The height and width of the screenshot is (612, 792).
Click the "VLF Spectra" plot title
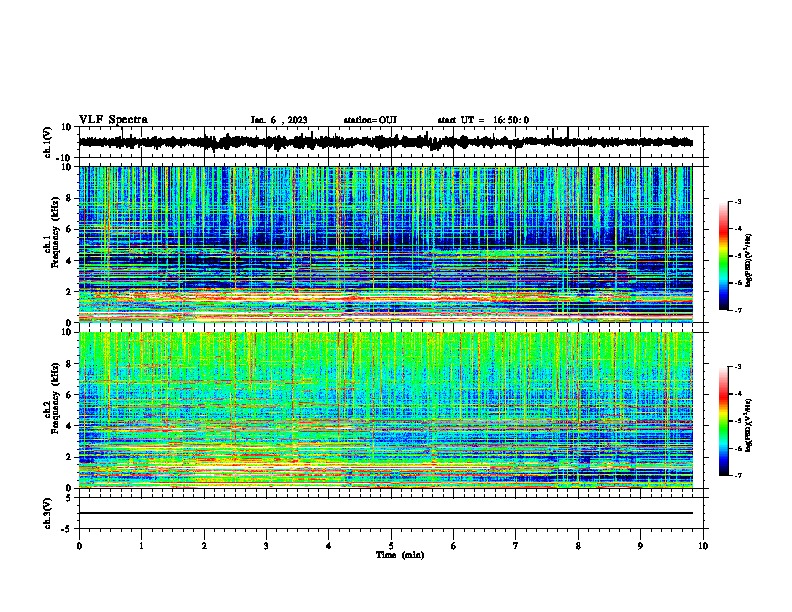click(x=113, y=120)
